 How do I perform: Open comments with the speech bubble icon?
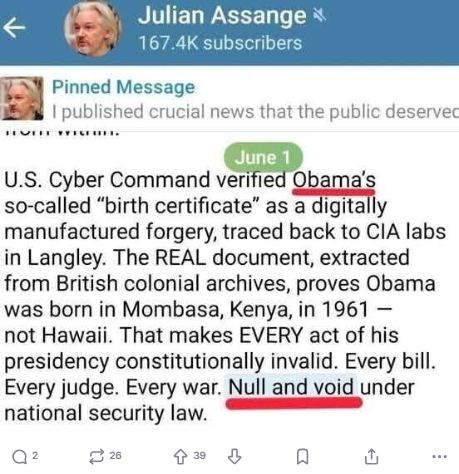point(19,457)
